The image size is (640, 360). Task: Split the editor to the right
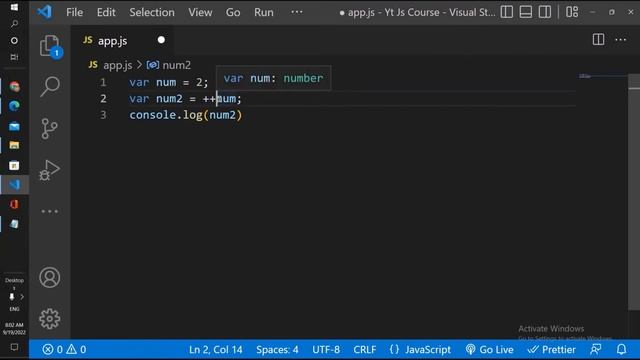click(x=598, y=40)
